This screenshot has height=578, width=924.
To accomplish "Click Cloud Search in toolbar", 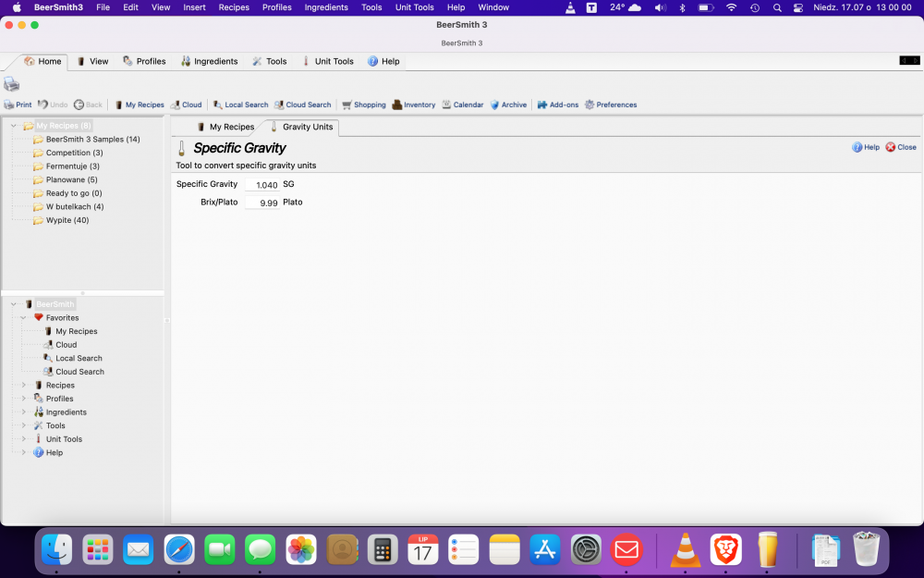I will tap(302, 105).
